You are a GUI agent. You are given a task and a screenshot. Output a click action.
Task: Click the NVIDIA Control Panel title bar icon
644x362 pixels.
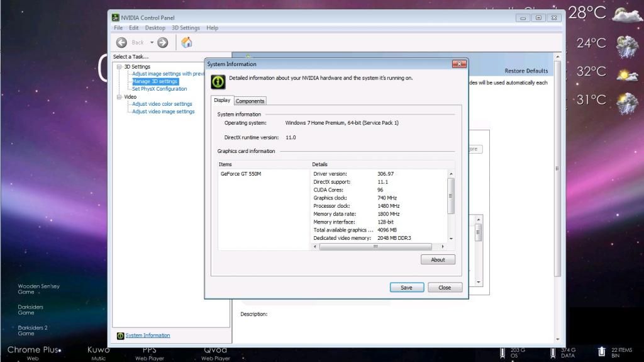click(116, 18)
